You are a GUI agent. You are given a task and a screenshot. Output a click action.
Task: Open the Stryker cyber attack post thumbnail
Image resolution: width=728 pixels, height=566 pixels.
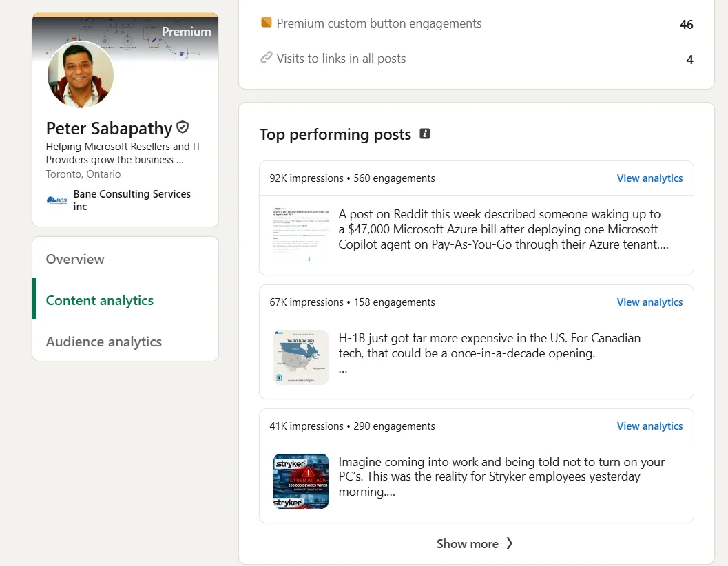tap(301, 481)
